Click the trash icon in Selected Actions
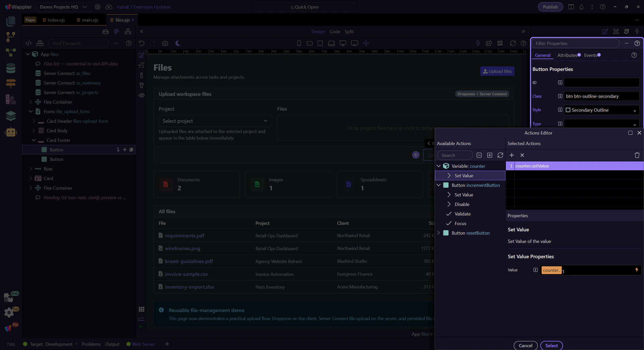Viewport: 644px width, 350px height. pos(637,155)
